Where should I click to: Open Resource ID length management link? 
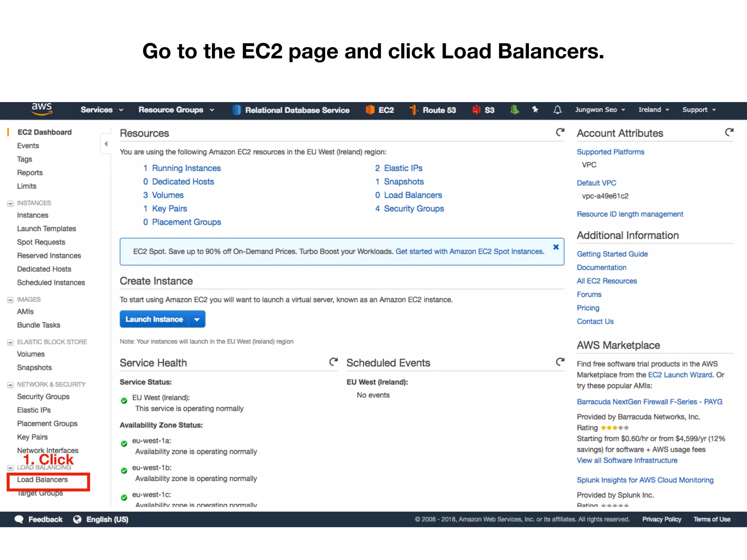click(630, 214)
